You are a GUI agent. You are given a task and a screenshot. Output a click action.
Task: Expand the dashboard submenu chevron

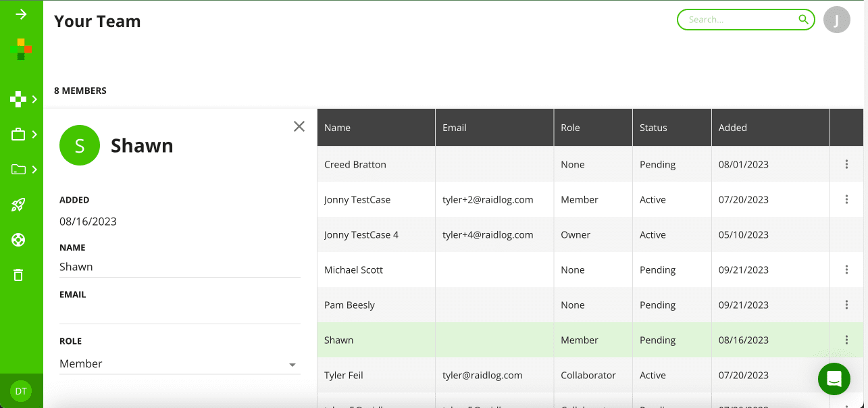34,99
